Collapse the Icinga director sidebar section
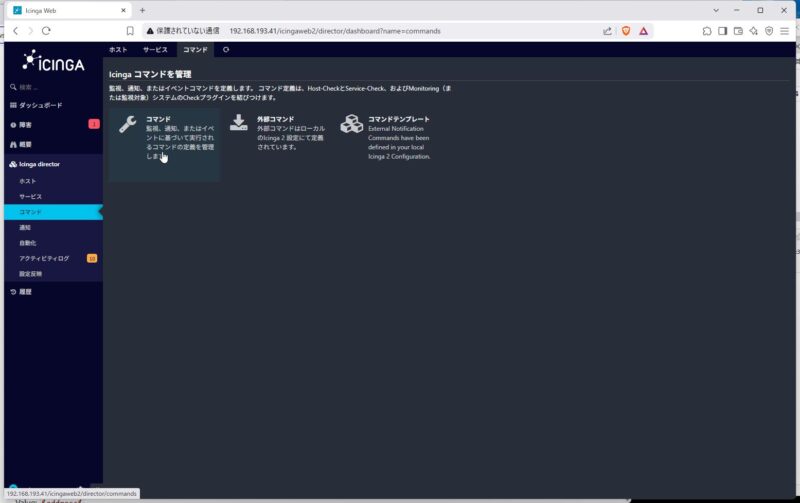Screen dimensions: 800x503 [53, 164]
